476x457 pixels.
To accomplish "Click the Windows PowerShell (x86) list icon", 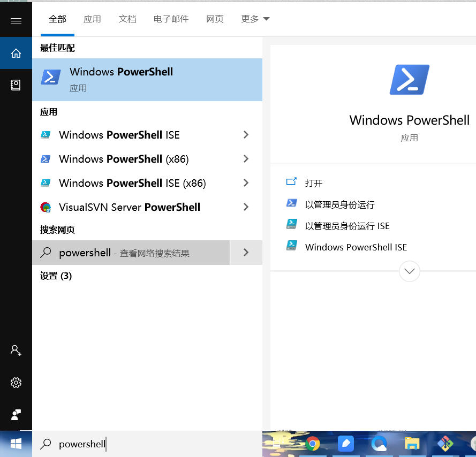I will point(46,159).
